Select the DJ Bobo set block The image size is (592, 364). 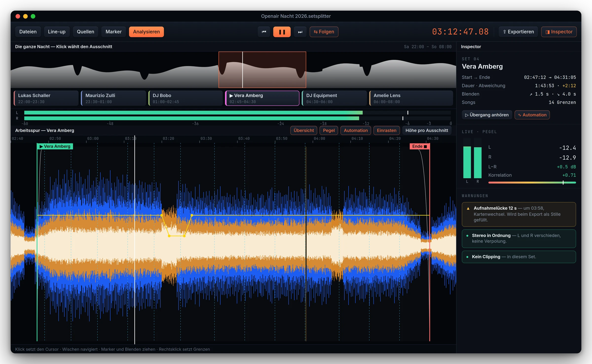(185, 98)
